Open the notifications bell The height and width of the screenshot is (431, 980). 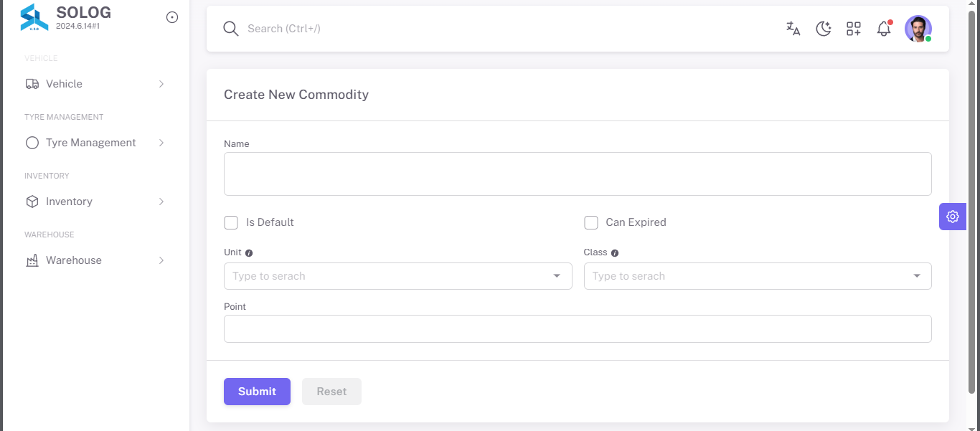click(884, 29)
